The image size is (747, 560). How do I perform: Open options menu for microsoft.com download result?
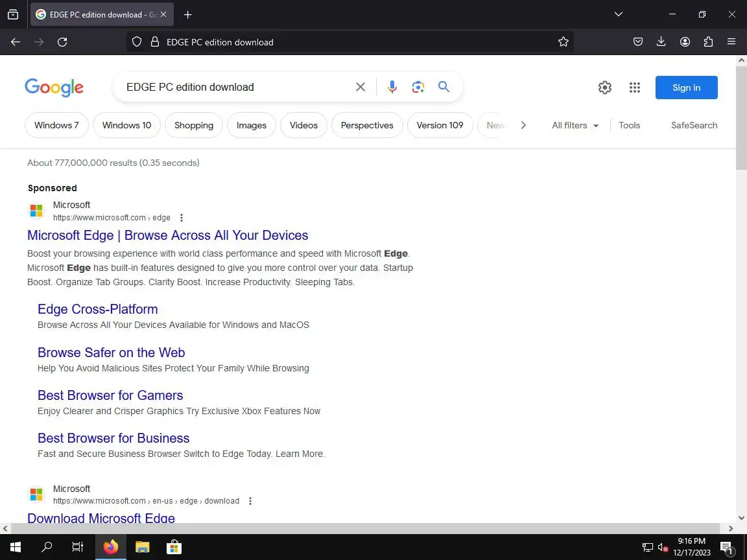pyautogui.click(x=250, y=501)
